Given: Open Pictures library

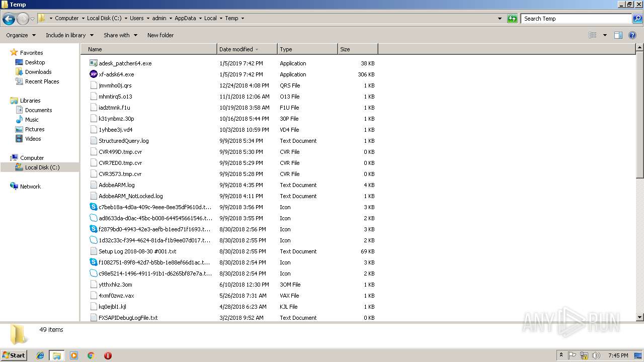Looking at the screenshot, I should pyautogui.click(x=35, y=129).
